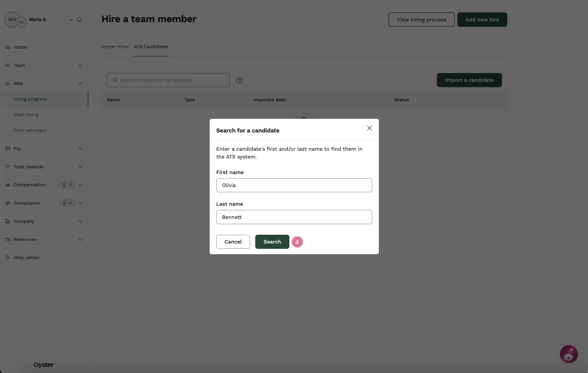588x373 pixels.
Task: Go to Home in the sidebar
Action: 20,47
